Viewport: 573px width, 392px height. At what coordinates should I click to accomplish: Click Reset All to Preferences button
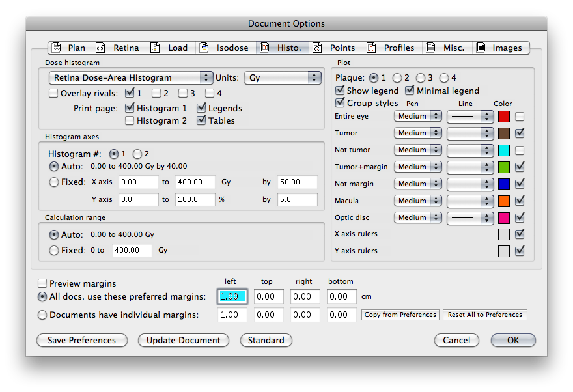tap(485, 315)
